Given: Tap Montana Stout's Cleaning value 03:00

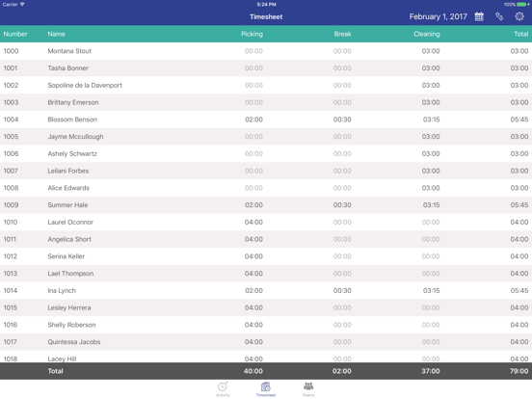Looking at the screenshot, I should [431, 51].
